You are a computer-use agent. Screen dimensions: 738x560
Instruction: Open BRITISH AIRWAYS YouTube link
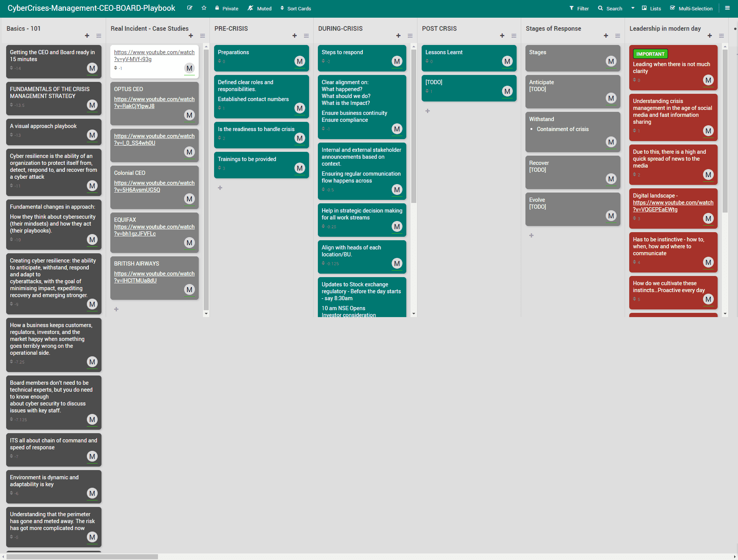[154, 277]
